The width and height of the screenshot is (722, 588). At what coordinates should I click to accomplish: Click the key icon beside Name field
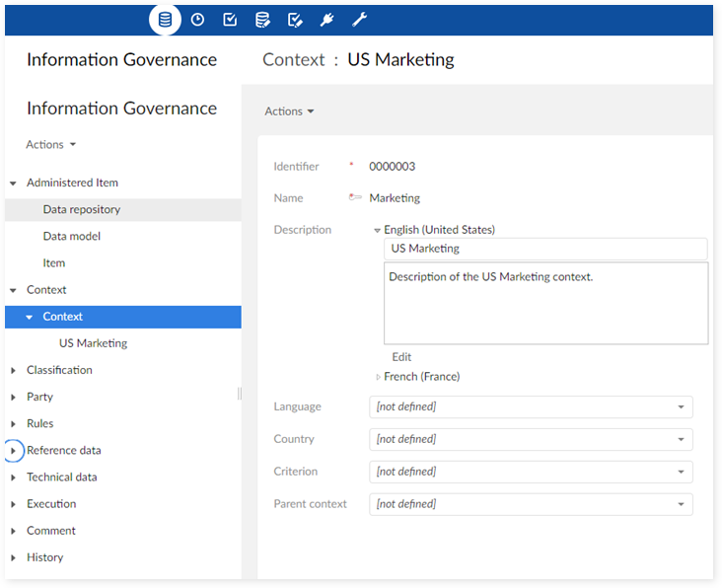coord(355,198)
